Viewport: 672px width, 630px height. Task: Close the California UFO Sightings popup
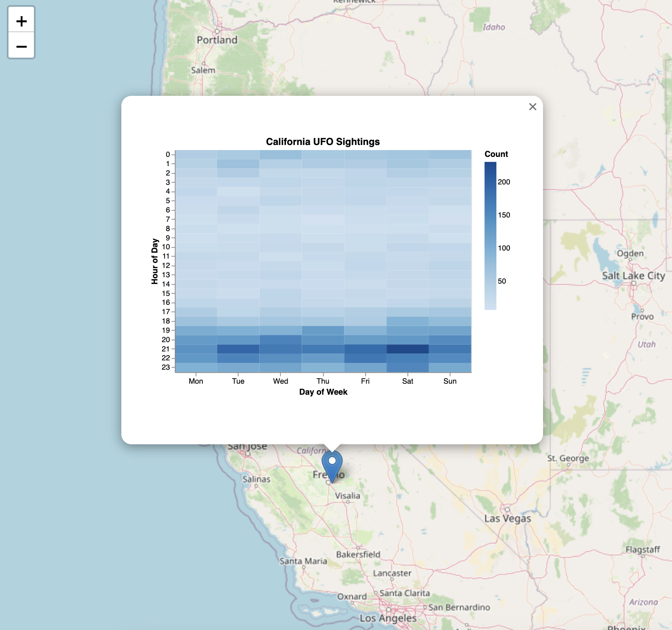[x=532, y=107]
